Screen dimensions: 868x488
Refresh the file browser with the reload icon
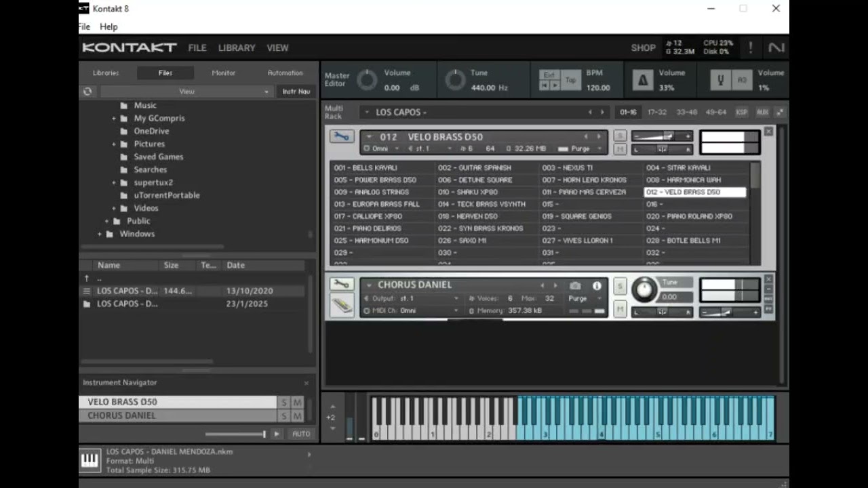(87, 91)
